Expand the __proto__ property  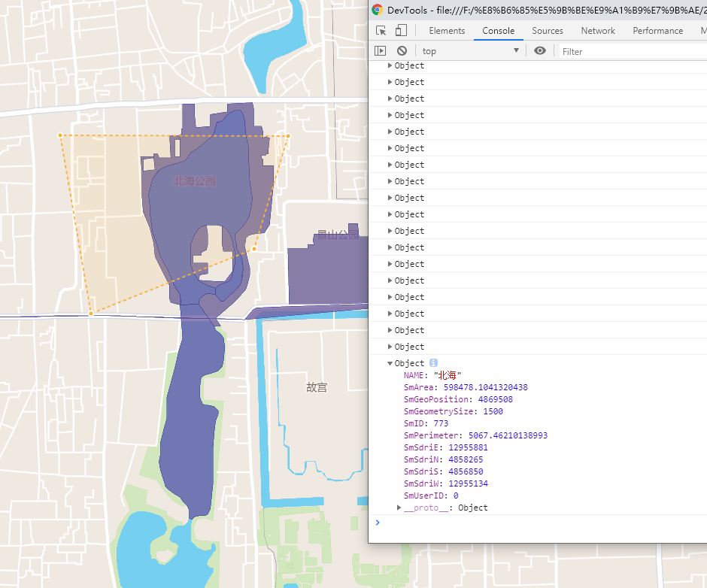(x=399, y=507)
